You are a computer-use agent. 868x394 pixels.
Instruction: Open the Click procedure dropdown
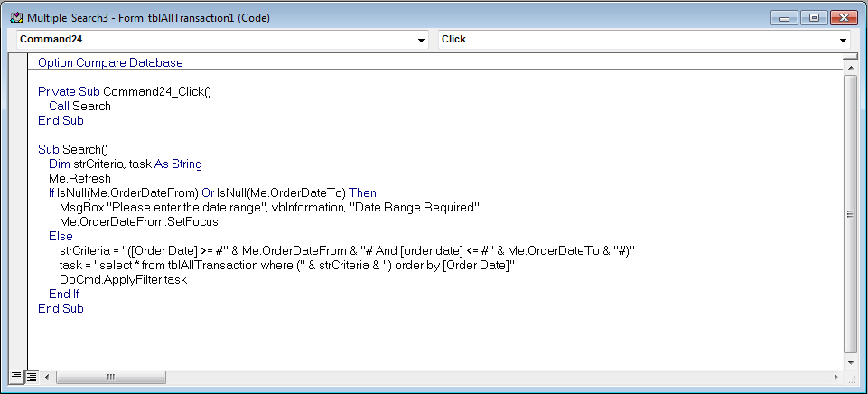coord(843,40)
